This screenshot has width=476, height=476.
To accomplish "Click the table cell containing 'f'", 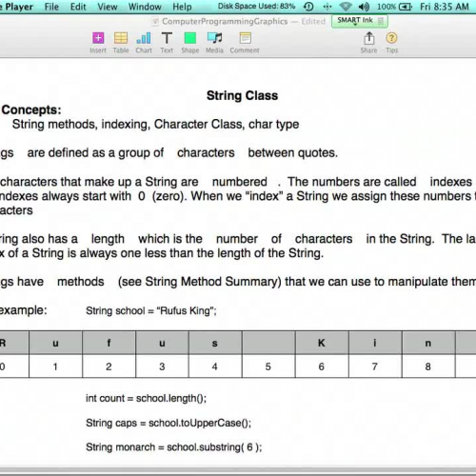I will (109, 343).
